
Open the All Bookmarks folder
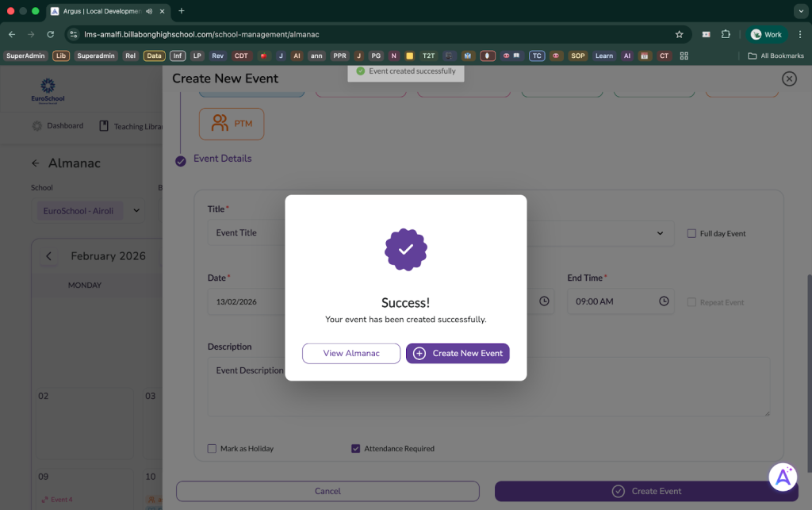coord(776,56)
